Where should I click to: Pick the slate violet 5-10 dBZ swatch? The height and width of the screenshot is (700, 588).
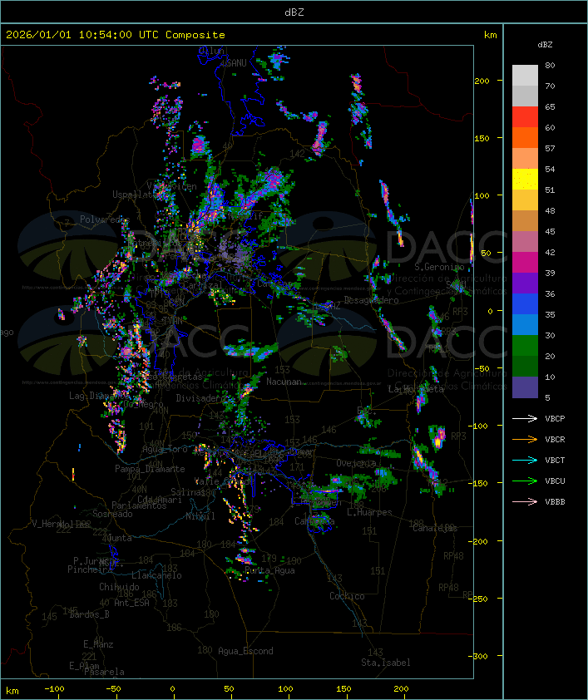525,387
